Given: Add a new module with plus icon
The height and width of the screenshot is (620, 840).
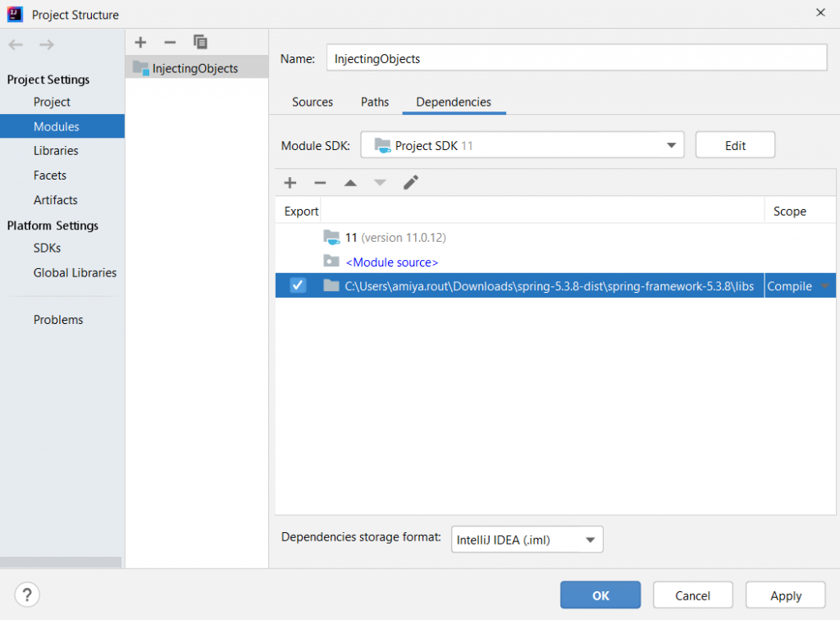Looking at the screenshot, I should click(x=140, y=43).
